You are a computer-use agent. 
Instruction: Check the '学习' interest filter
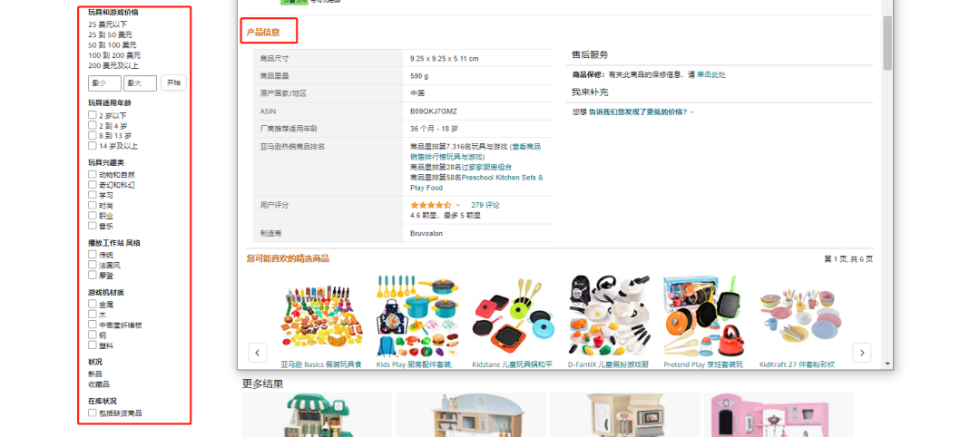pos(93,195)
